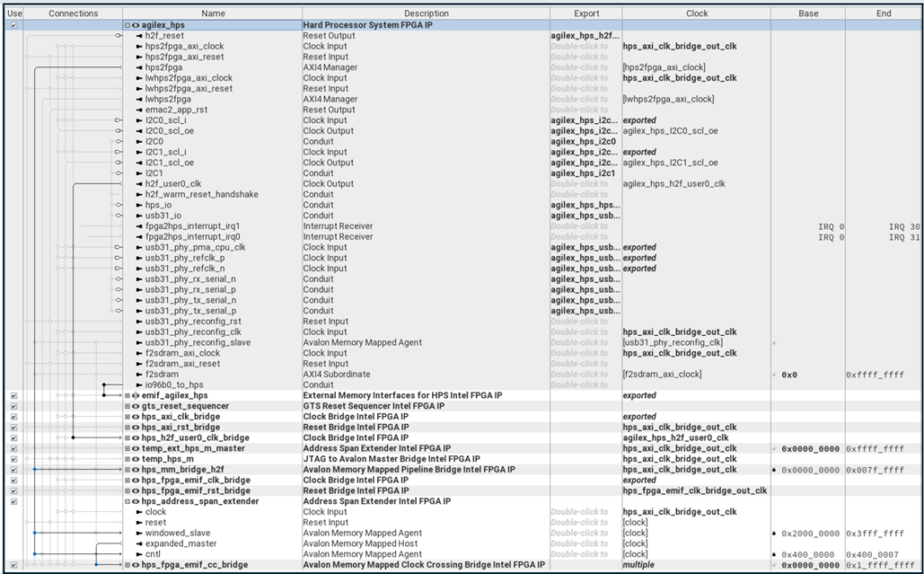The image size is (924, 574).
Task: Click the temp_hps_m component icon
Action: click(136, 459)
